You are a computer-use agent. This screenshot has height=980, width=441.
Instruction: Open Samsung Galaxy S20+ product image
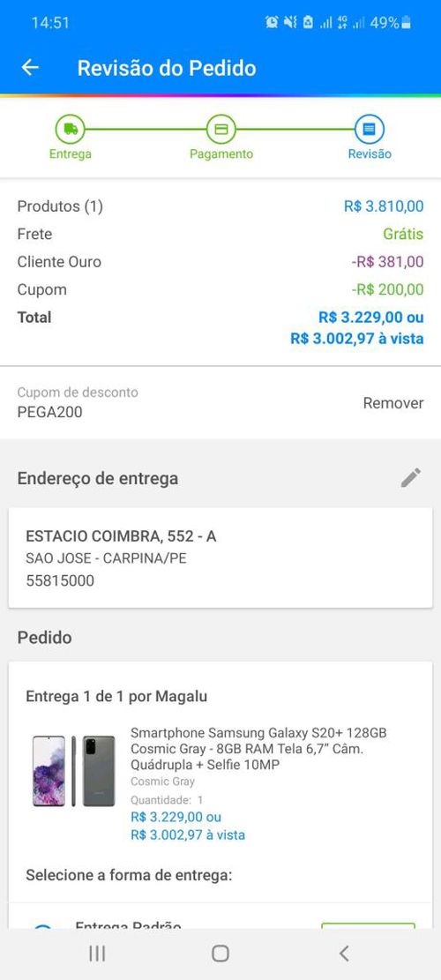point(74,771)
